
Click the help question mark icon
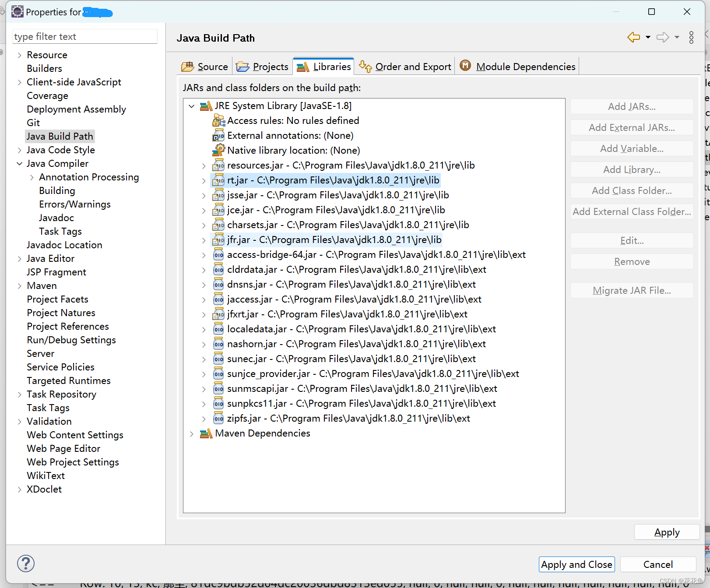click(26, 563)
